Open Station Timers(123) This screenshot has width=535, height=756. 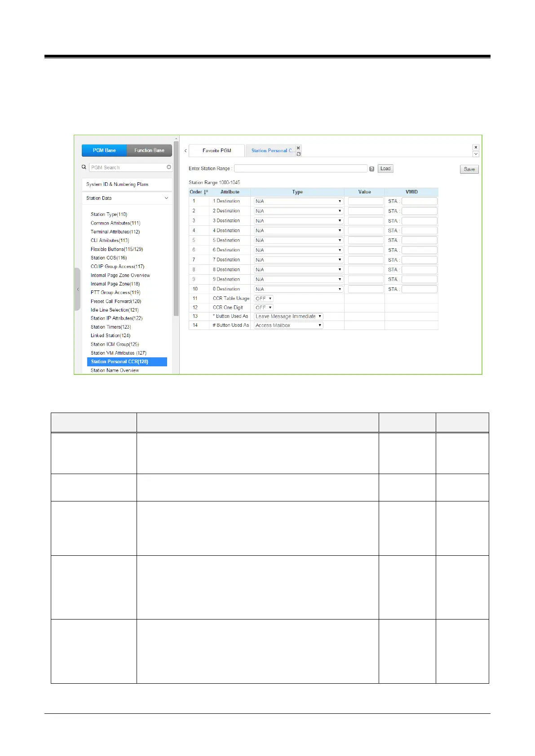click(111, 327)
